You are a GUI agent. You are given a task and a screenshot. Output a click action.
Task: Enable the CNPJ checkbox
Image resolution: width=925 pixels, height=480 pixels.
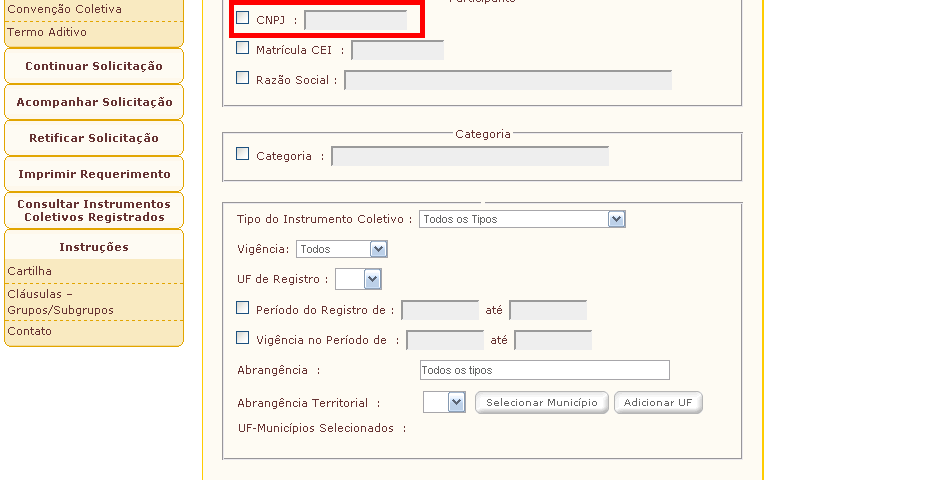[243, 18]
